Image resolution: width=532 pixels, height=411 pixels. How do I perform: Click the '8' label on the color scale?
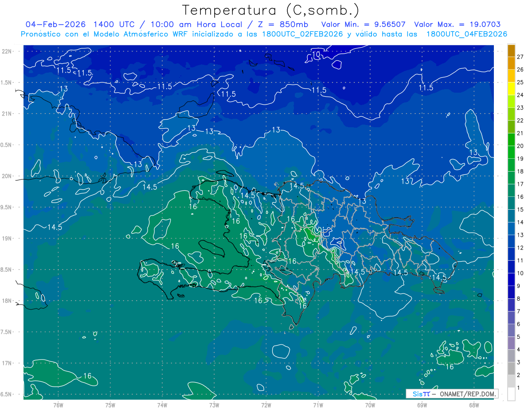point(519,298)
